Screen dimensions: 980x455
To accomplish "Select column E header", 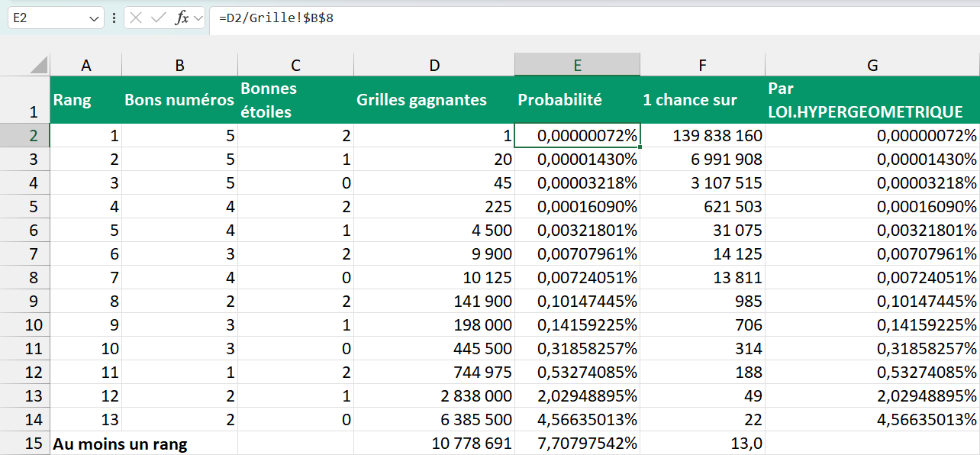I will pyautogui.click(x=578, y=66).
